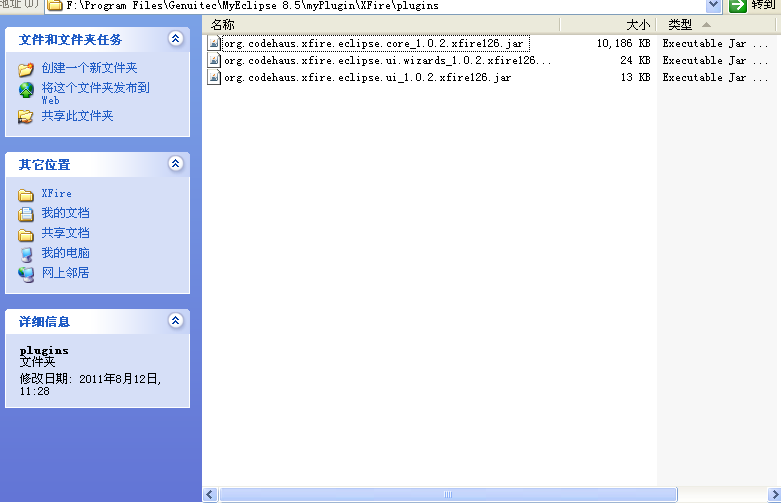Screen dimensions: 781x503
Task: Open 共享文档 link
Action: 65,233
